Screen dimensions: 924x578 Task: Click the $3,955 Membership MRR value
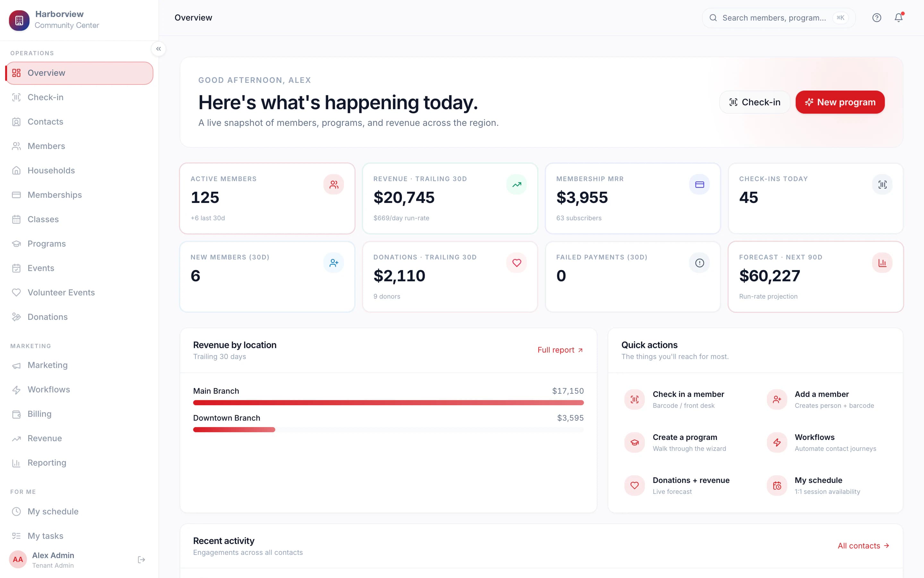(582, 197)
